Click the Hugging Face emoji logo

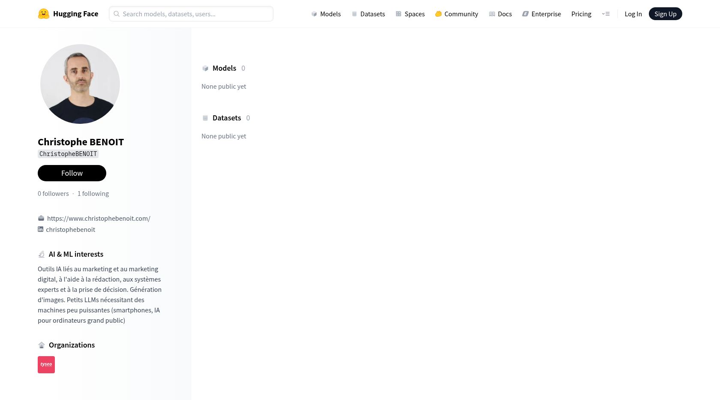click(44, 14)
